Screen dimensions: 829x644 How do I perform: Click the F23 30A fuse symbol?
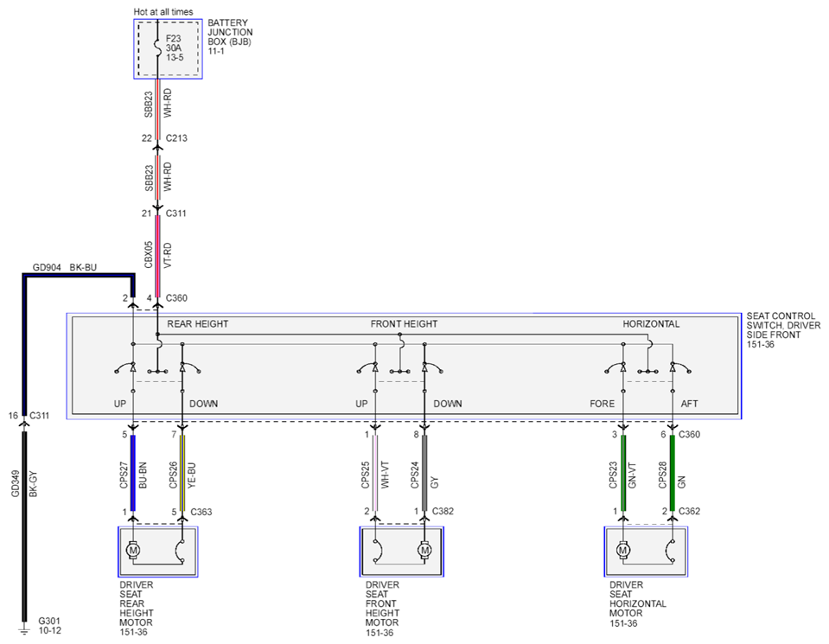157,47
